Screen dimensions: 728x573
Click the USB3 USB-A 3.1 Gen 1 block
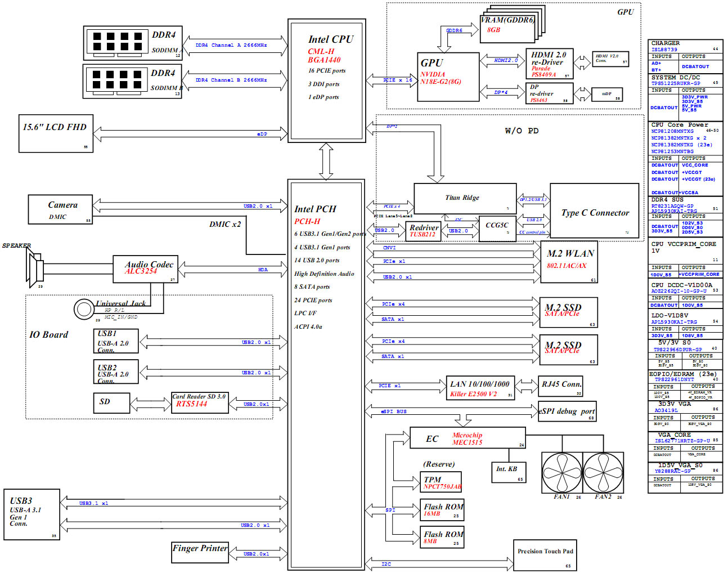pos(32,514)
